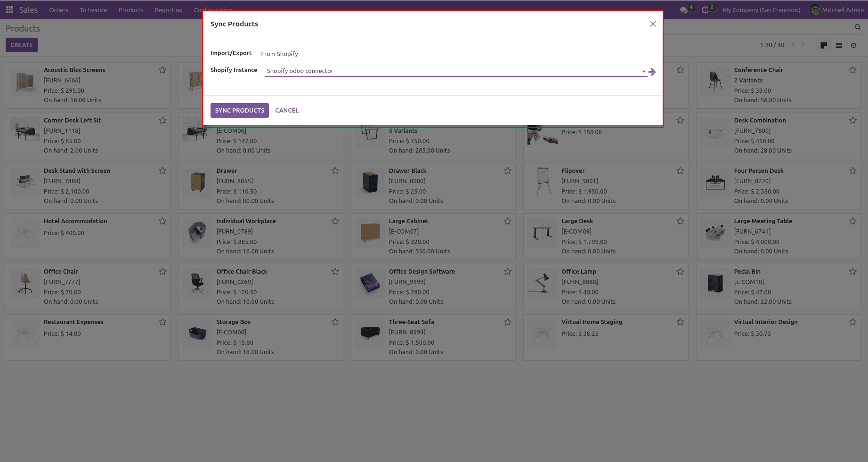This screenshot has width=868, height=462.
Task: Star the Large Meeting Table product
Action: tap(852, 221)
